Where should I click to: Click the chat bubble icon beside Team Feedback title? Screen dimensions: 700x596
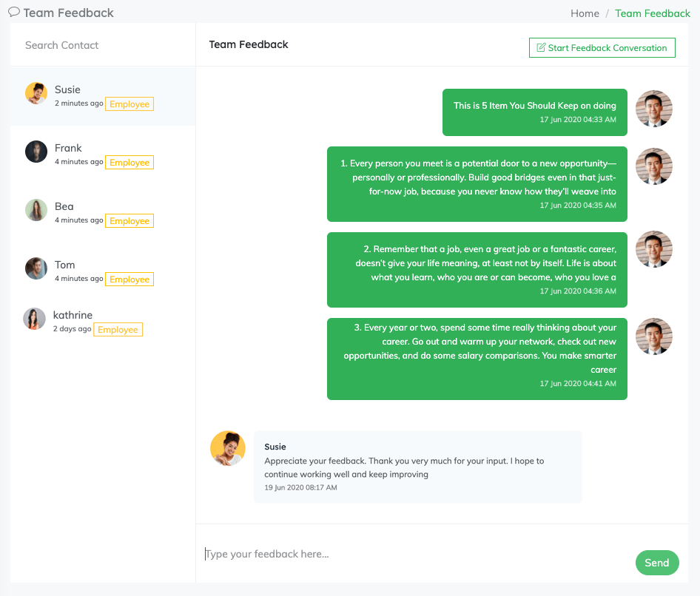click(x=14, y=12)
